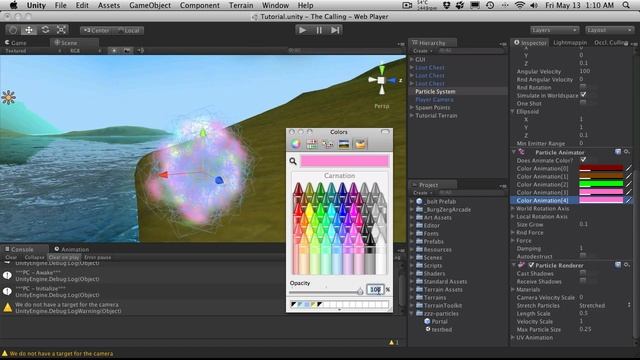The image size is (640, 360).
Task: Click eyedropper beside Color Animation[4]
Action: (x=629, y=200)
